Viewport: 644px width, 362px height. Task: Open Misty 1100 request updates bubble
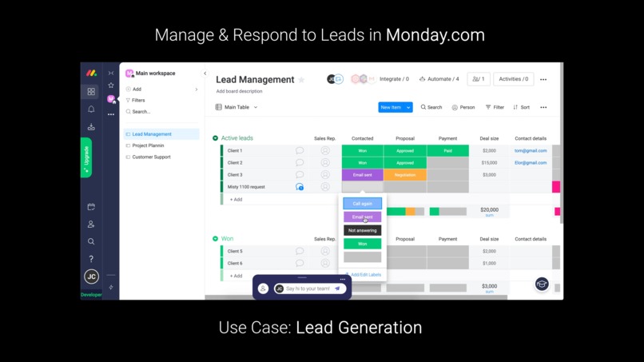click(300, 187)
